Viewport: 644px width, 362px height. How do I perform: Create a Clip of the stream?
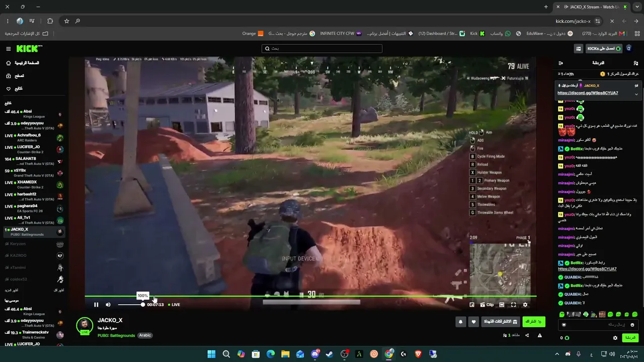pos(487,305)
